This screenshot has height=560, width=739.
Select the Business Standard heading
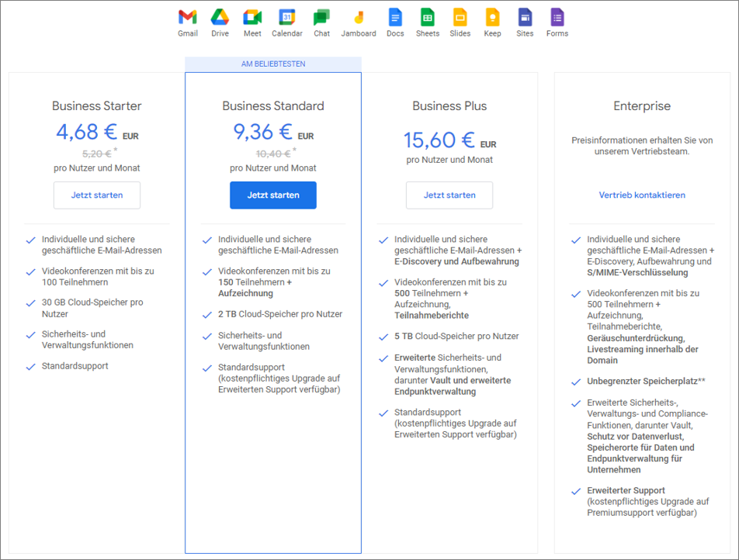tap(273, 106)
